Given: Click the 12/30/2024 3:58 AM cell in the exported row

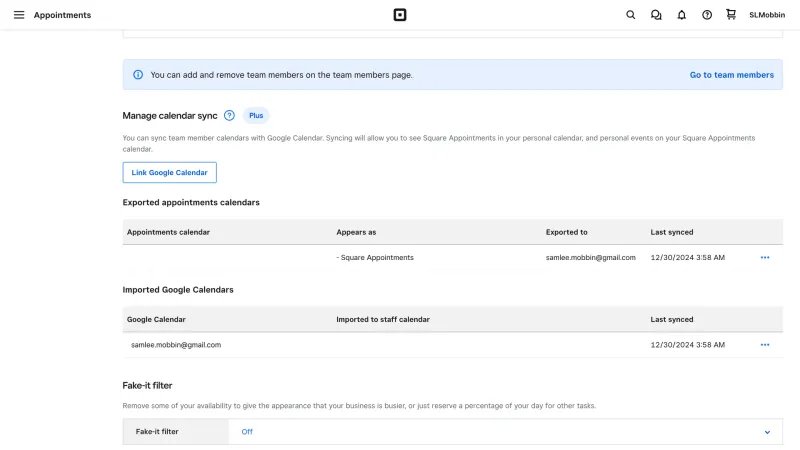Looking at the screenshot, I should click(688, 258).
